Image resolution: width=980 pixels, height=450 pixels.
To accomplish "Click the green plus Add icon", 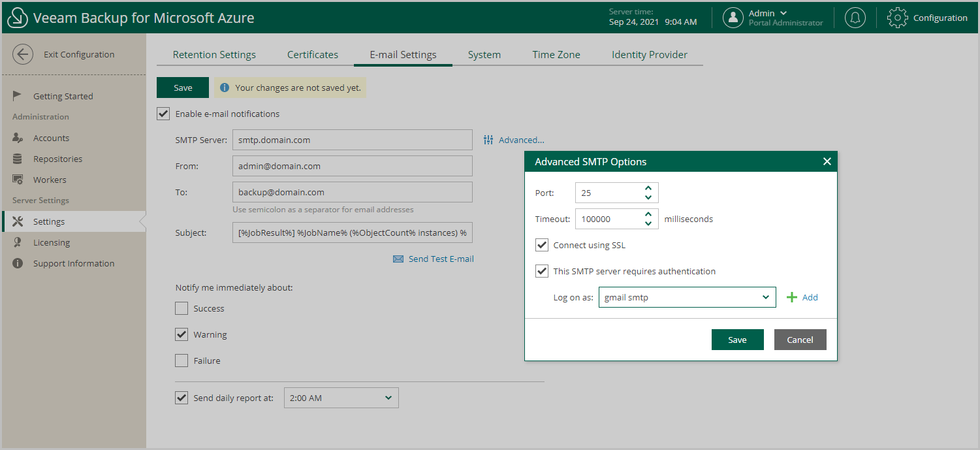I will click(x=792, y=297).
